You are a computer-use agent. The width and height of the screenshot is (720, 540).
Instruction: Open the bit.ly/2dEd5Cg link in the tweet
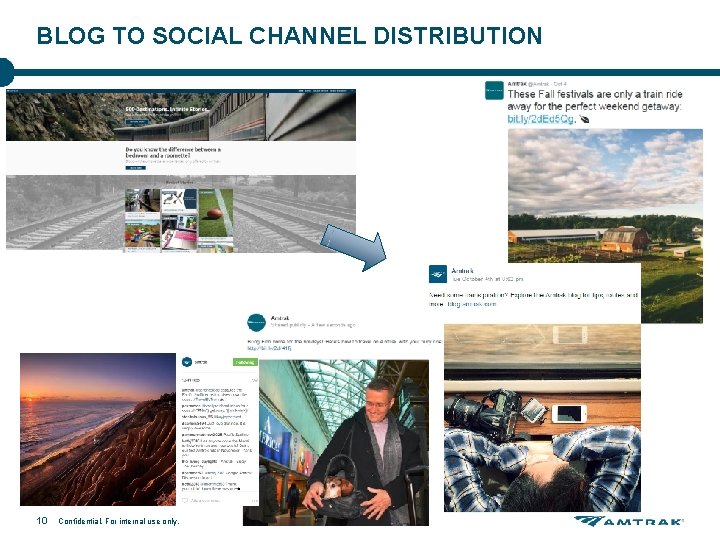click(x=540, y=119)
